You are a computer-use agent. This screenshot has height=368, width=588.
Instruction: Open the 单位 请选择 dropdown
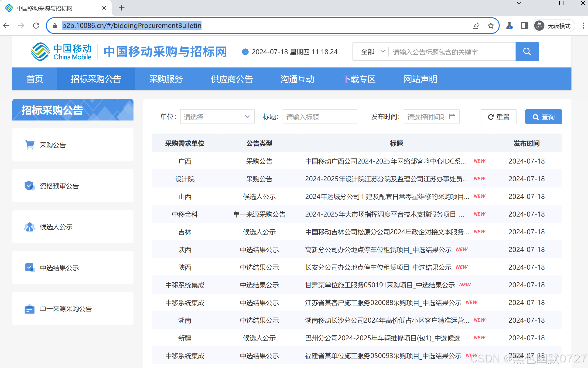217,117
